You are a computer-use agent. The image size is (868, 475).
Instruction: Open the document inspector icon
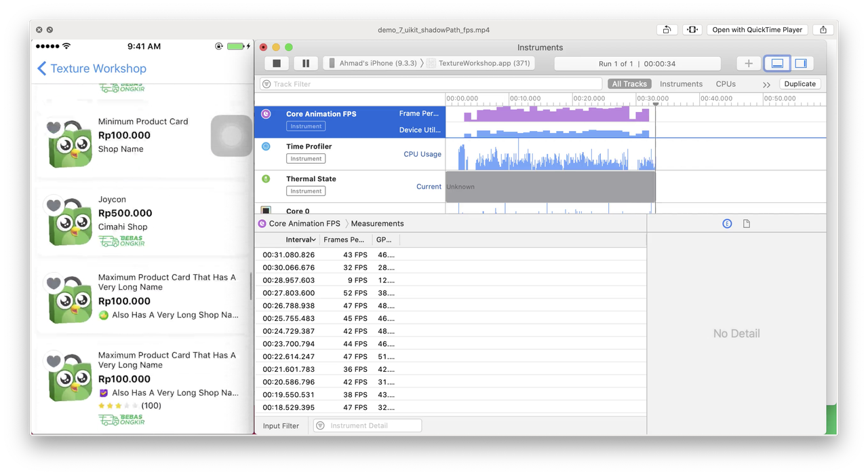click(747, 223)
